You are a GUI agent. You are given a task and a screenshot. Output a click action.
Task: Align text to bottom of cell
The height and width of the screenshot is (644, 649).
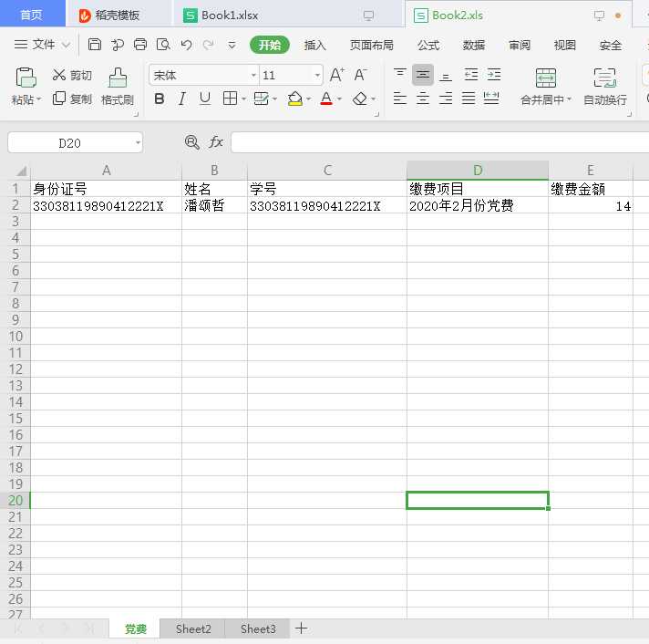click(x=446, y=75)
